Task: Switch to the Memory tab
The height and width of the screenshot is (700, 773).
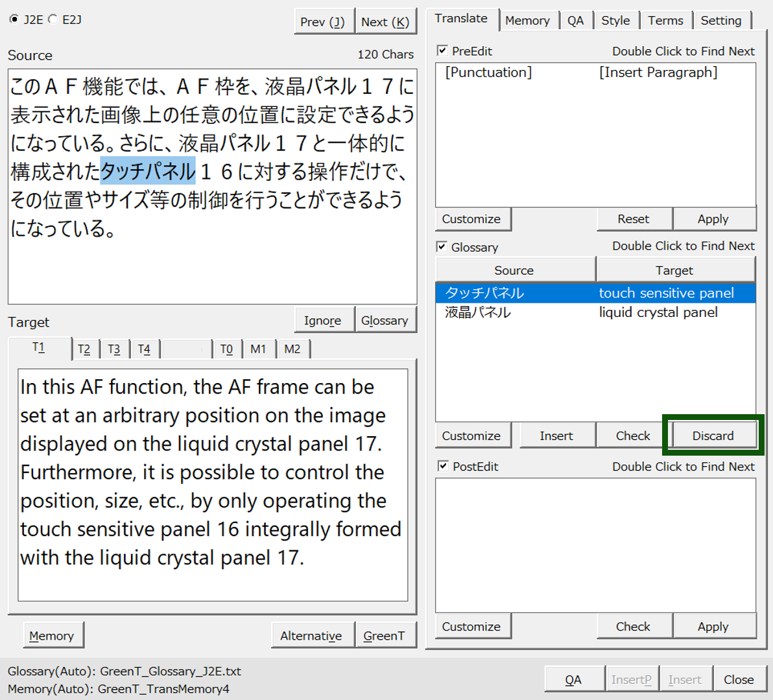Action: [x=527, y=21]
